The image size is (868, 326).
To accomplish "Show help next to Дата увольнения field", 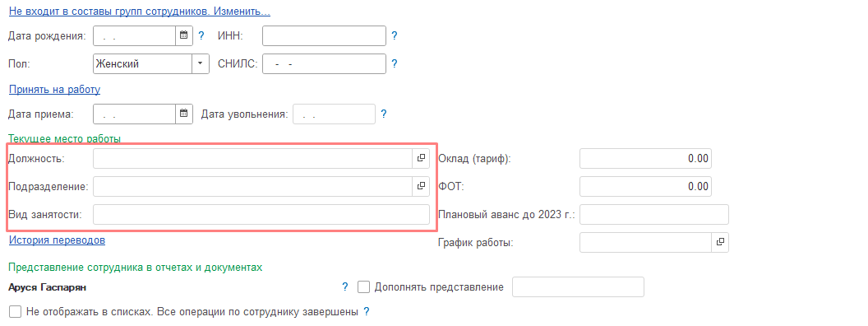I will 384,114.
